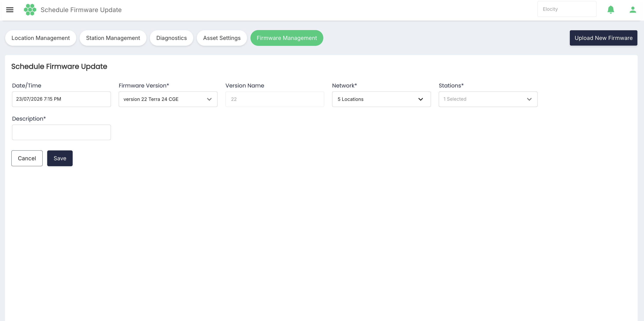Click Upload New Firmware button
644x321 pixels.
[603, 38]
